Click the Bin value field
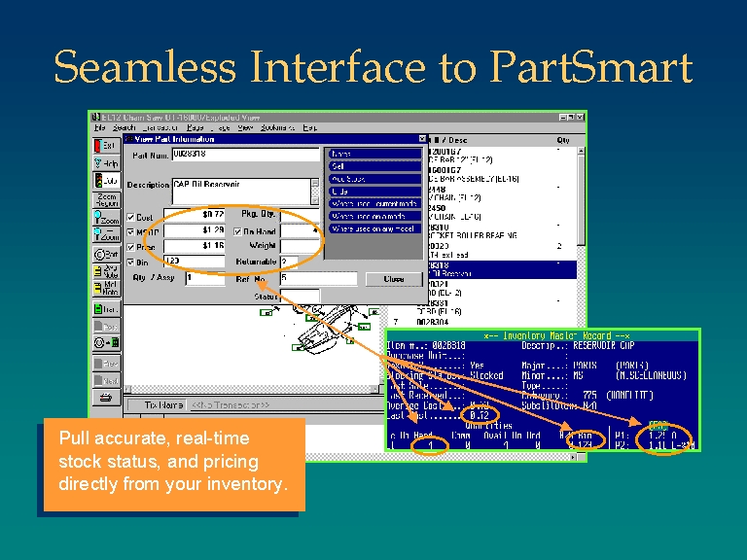This screenshot has width=747, height=560. pyautogui.click(x=195, y=261)
